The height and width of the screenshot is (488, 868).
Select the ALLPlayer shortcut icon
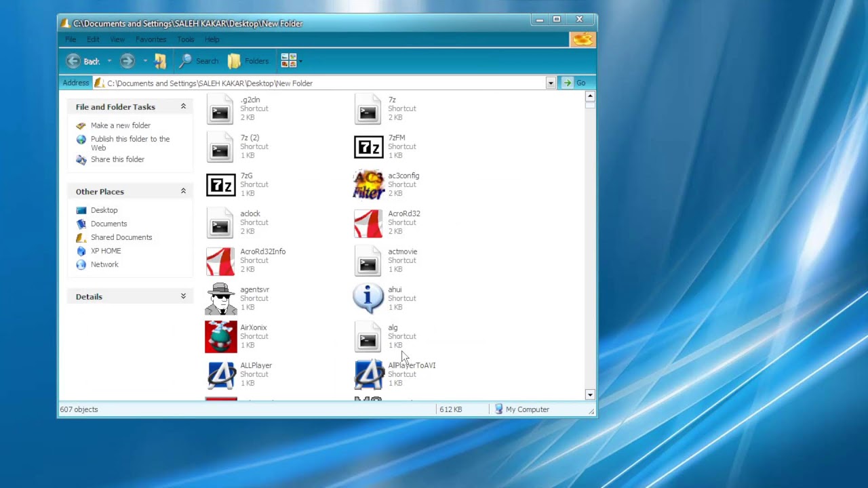coord(220,375)
